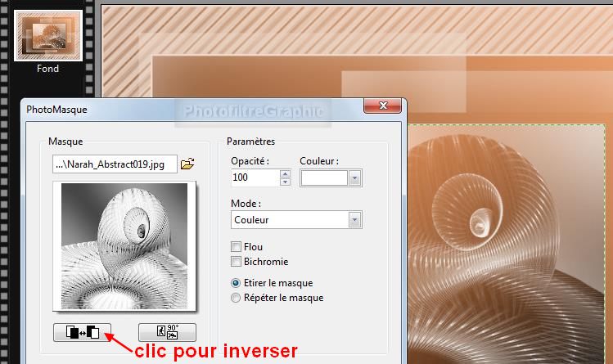This screenshot has height=364, width=613.
Task: Click the rotate mask 90° button
Action: pos(167,332)
